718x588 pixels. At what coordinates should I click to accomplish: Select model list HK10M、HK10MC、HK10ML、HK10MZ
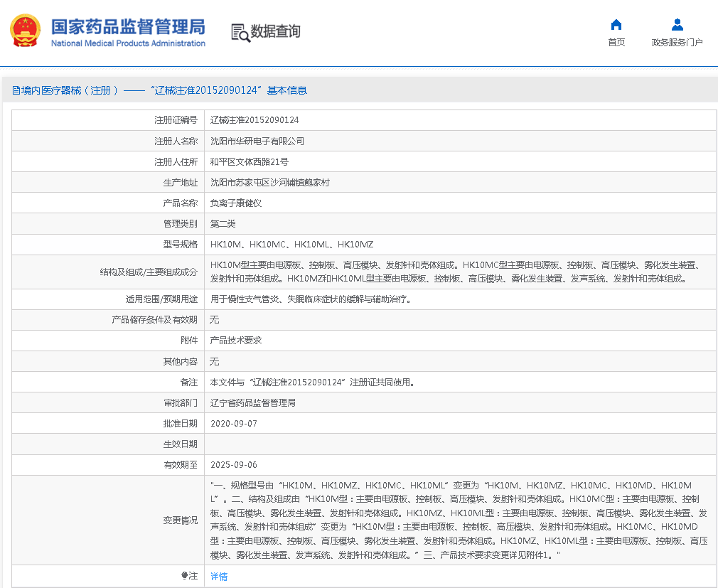coord(291,244)
